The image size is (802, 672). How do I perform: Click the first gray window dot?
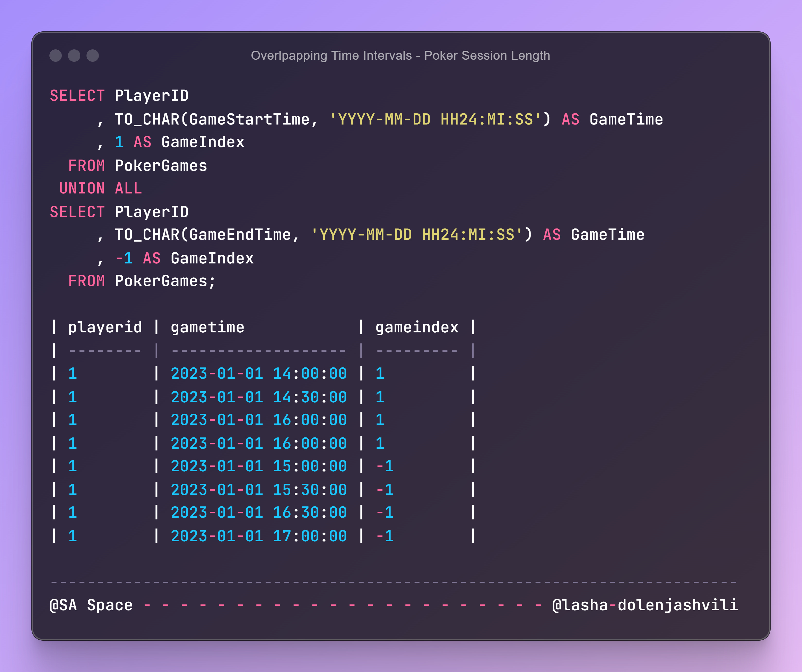coord(55,55)
